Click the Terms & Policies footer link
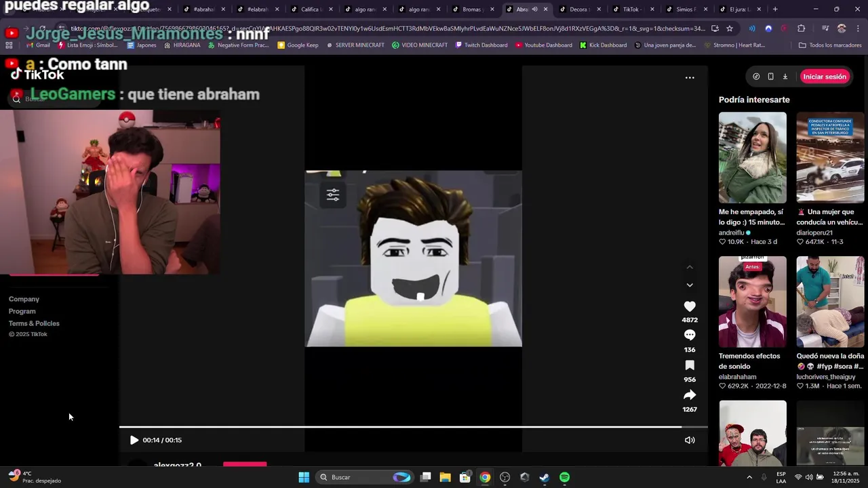The image size is (868, 488). point(34,323)
